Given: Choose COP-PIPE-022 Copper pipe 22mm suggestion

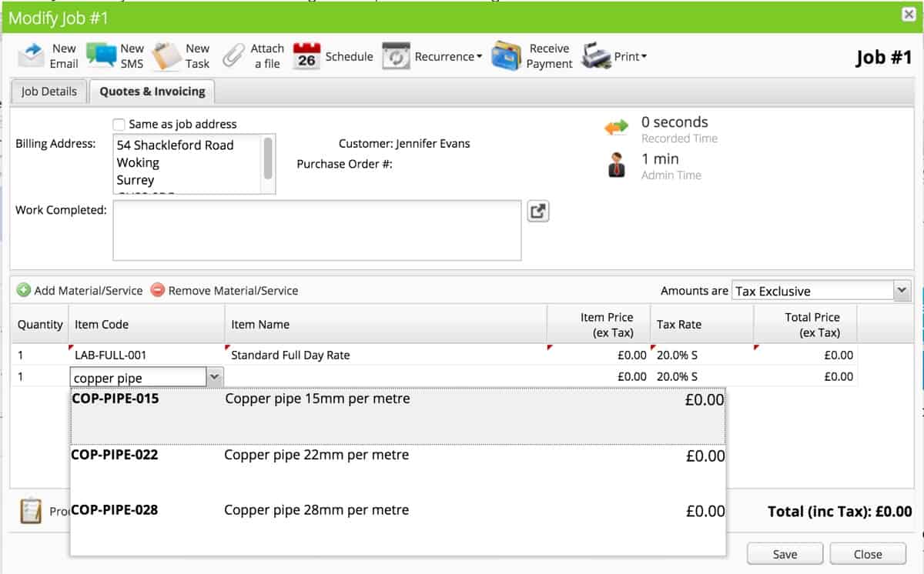Looking at the screenshot, I should [397, 472].
